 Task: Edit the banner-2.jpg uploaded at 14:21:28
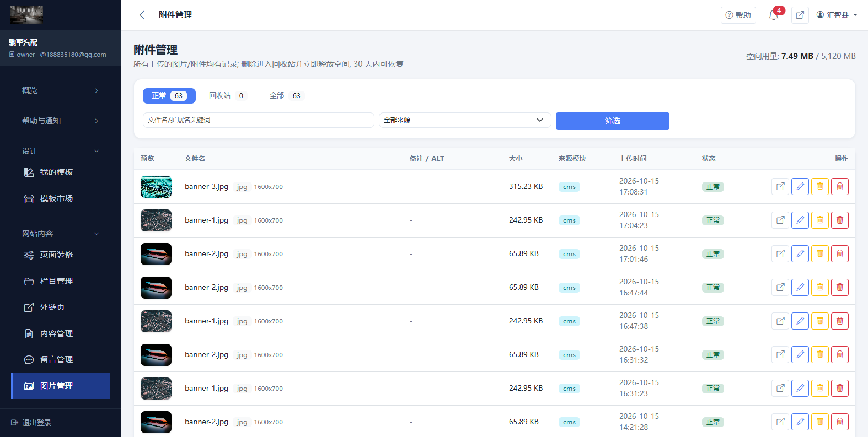[800, 422]
